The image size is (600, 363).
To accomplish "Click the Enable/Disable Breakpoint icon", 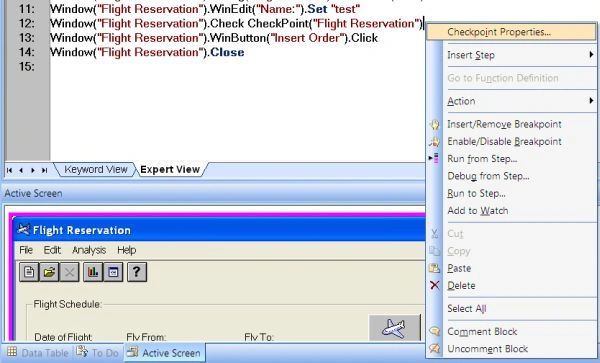I will [x=435, y=142].
